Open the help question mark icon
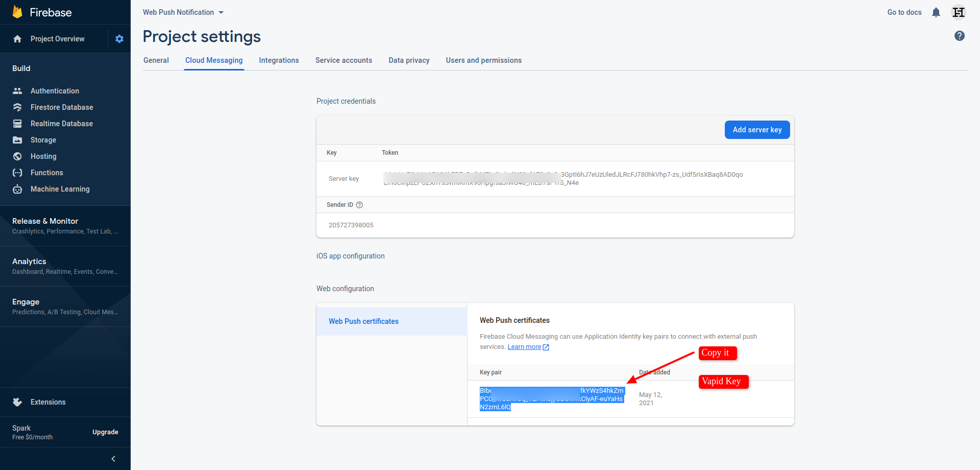The image size is (980, 470). pos(960,36)
